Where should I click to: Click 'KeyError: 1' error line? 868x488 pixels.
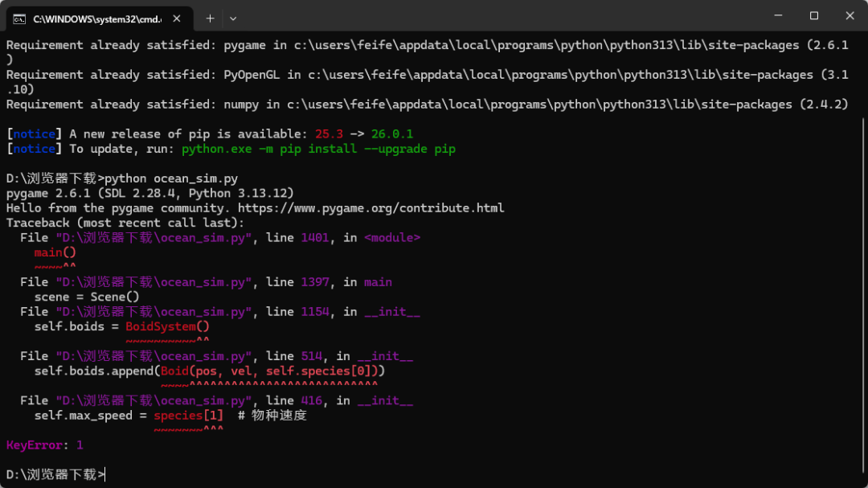tap(45, 445)
